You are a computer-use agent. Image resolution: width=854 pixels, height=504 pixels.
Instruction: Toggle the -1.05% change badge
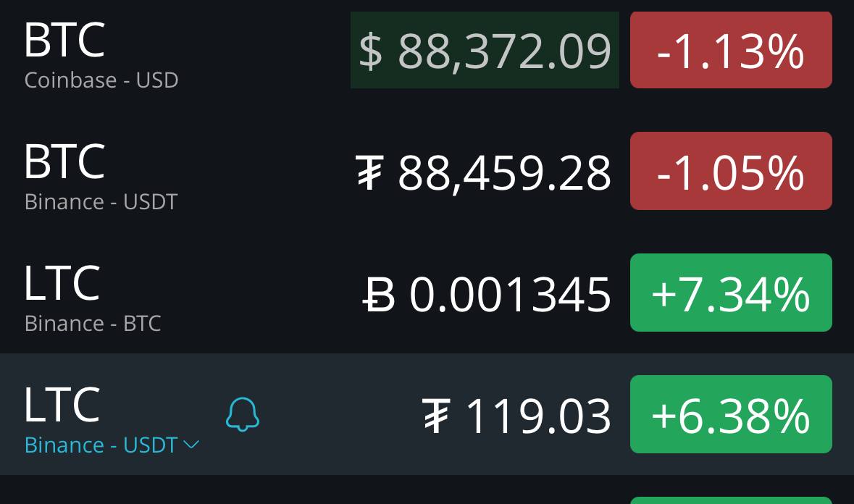731,171
